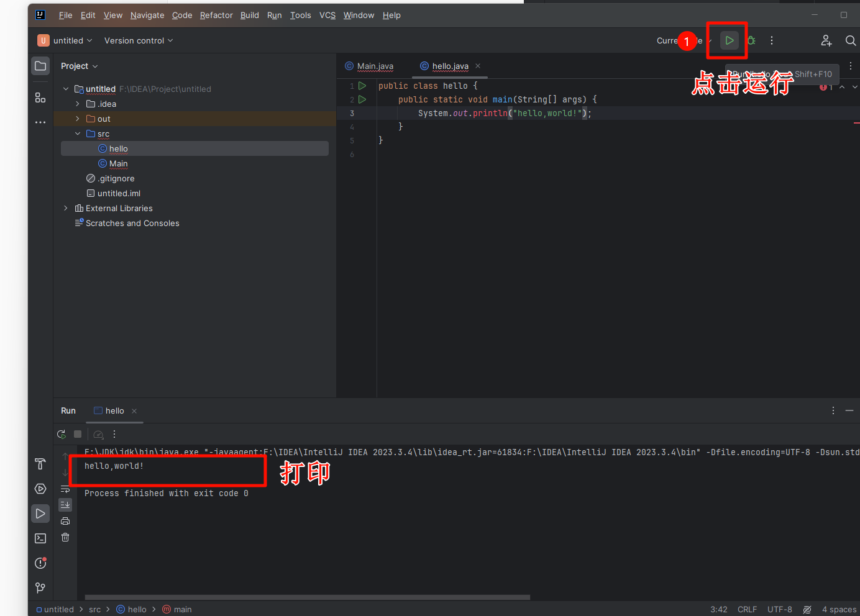The image size is (860, 616).
Task: Go to previous highlighted error chevron
Action: point(842,88)
